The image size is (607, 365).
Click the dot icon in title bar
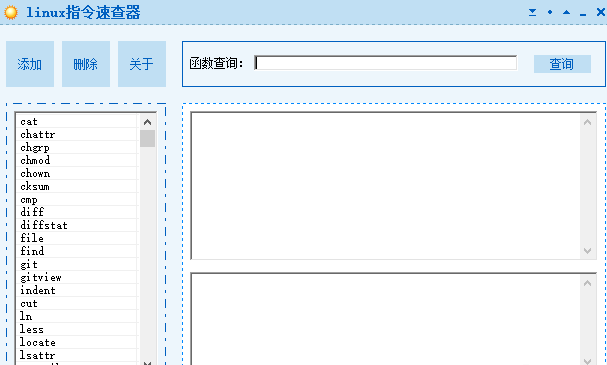coord(550,12)
